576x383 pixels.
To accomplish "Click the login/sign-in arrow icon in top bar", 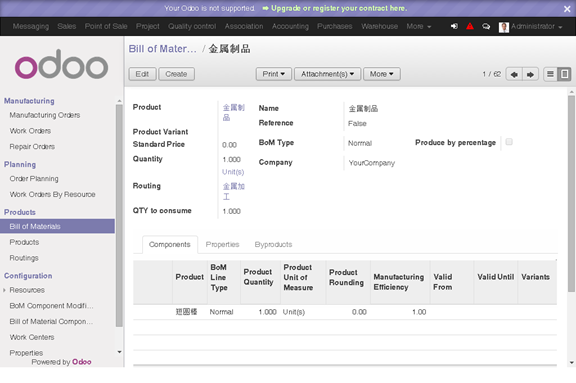I will 454,26.
